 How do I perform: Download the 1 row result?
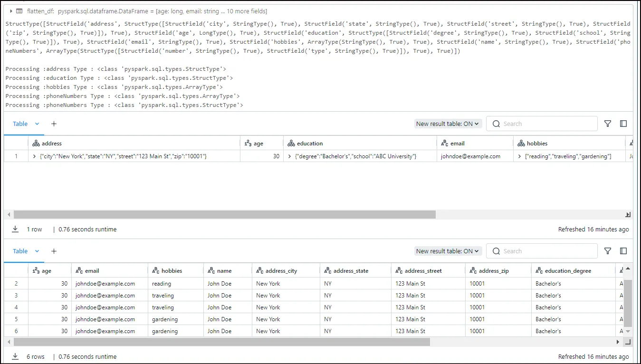15,229
